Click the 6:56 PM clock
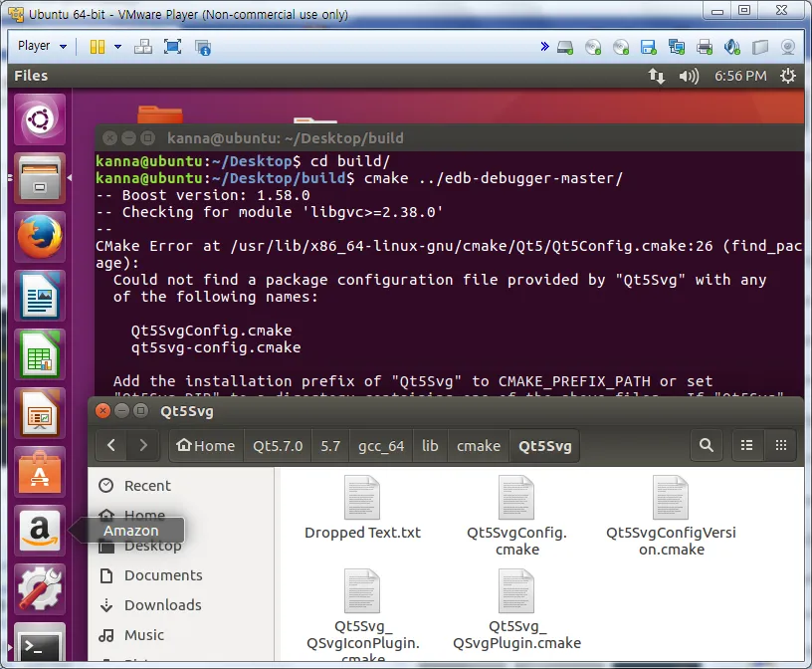The height and width of the screenshot is (669, 812). tap(740, 76)
